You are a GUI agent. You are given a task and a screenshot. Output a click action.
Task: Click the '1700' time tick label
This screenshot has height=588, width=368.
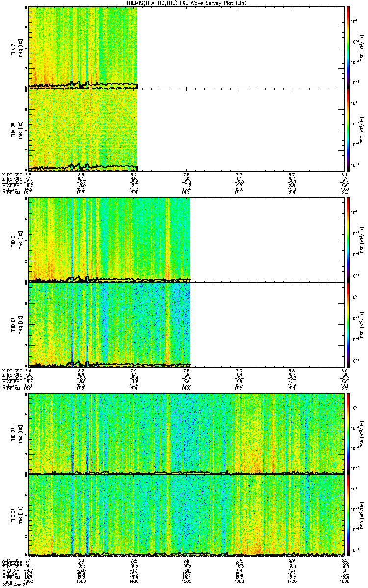click(291, 581)
